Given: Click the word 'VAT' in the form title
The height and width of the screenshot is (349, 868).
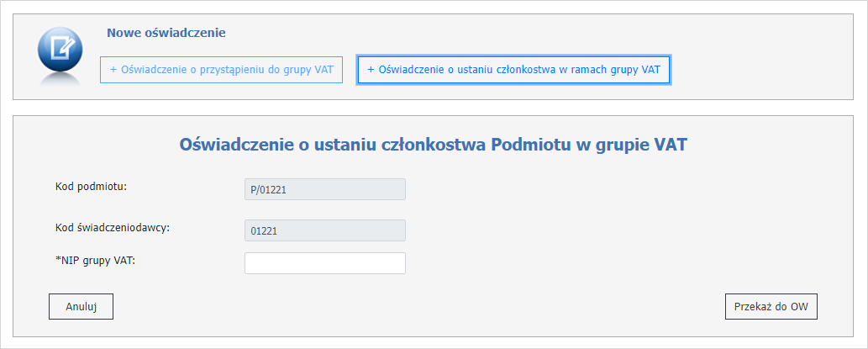Looking at the screenshot, I should click(x=671, y=145).
